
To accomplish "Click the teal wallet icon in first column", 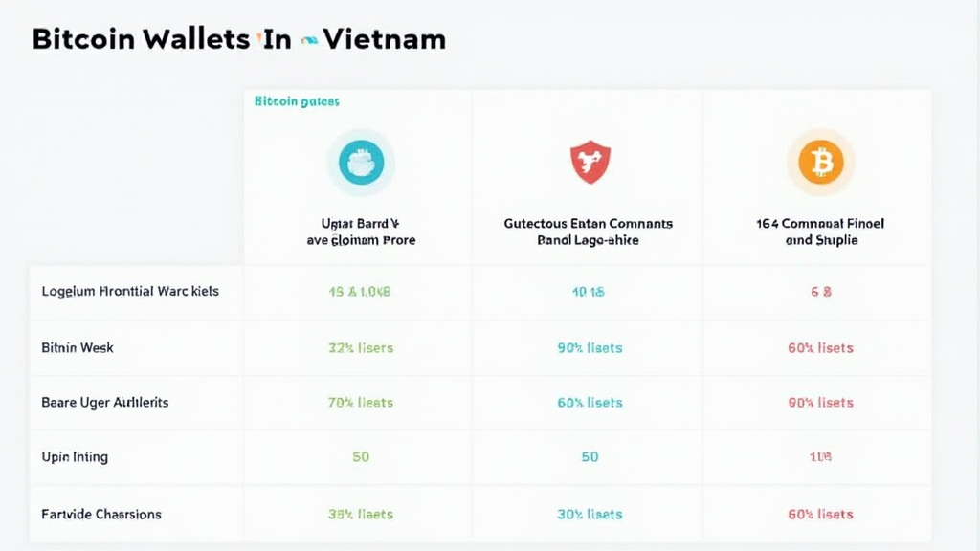I will click(360, 161).
